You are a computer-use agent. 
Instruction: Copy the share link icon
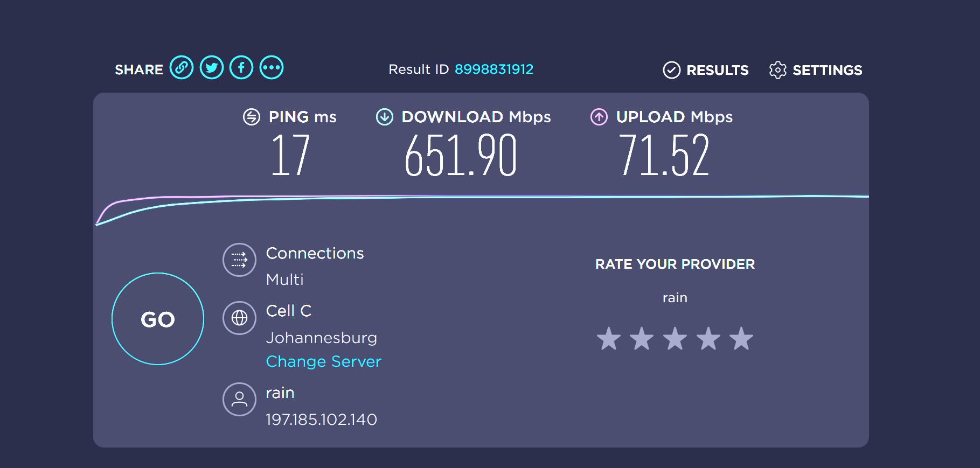[x=182, y=68]
